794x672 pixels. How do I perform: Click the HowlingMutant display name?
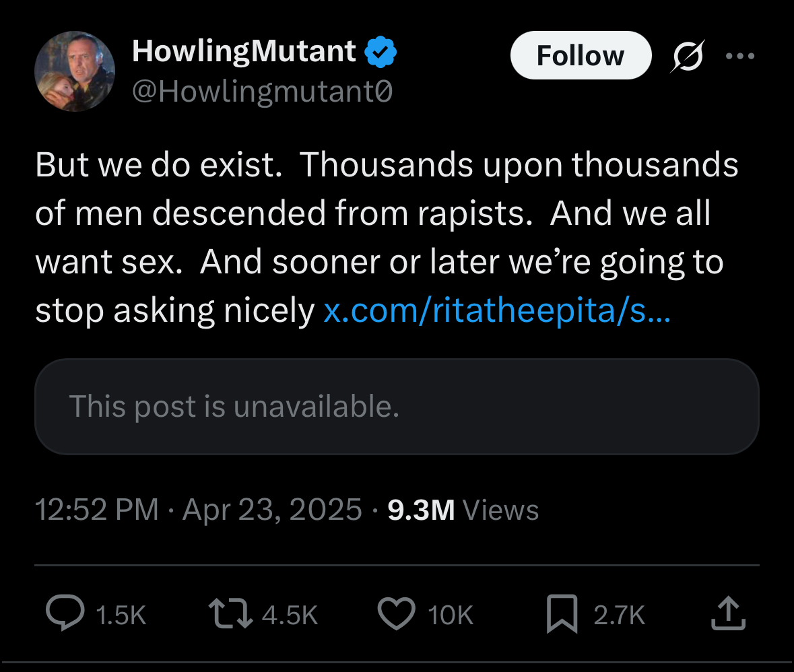(244, 51)
